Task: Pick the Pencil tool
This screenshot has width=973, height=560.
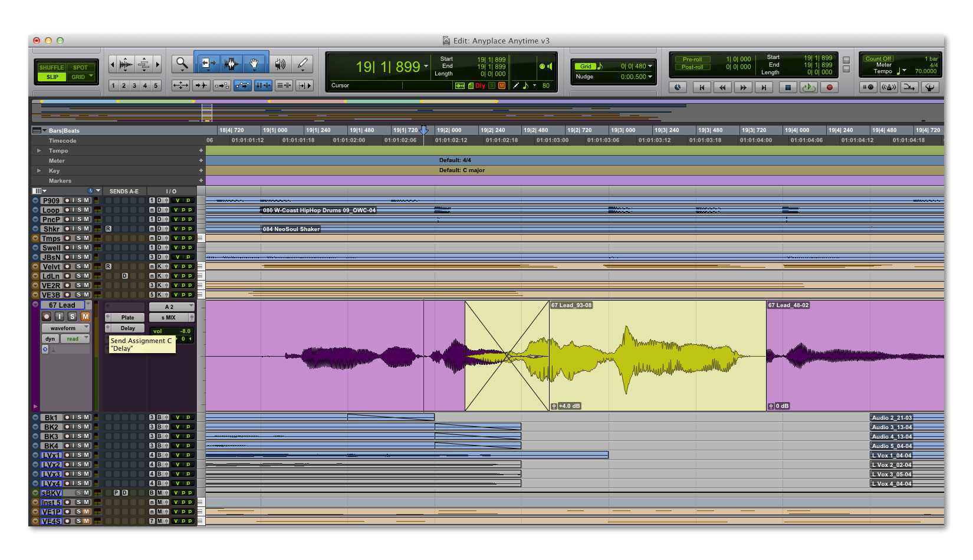Action: coord(303,64)
